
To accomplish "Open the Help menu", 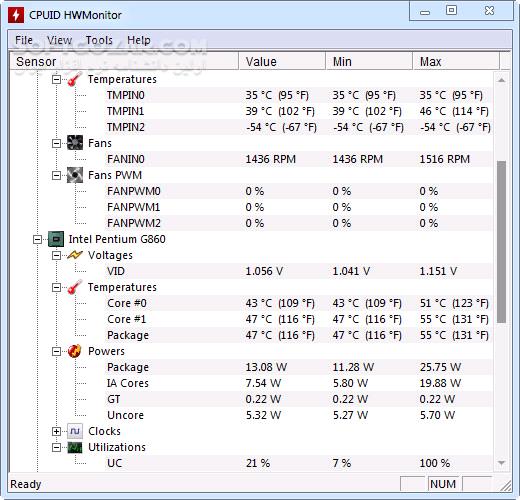I will (x=139, y=40).
